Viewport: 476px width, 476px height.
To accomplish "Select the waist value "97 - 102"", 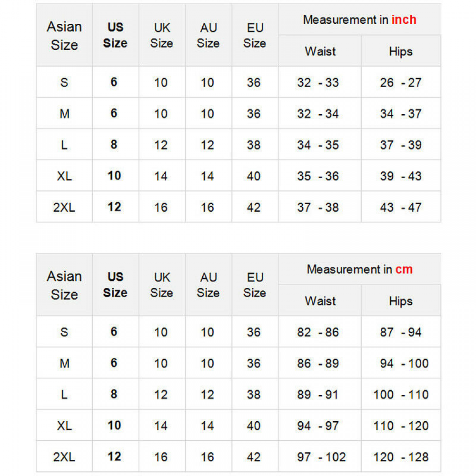I will click(x=321, y=457).
